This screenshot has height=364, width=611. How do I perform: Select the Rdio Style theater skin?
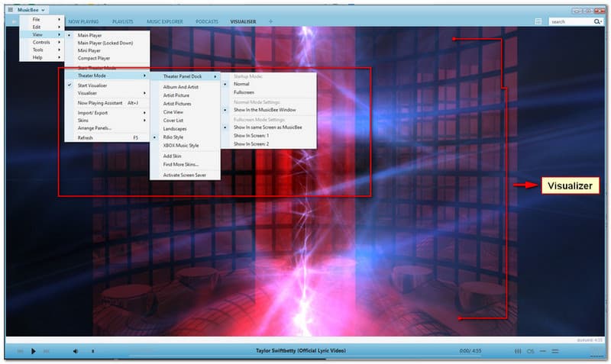tap(185, 137)
